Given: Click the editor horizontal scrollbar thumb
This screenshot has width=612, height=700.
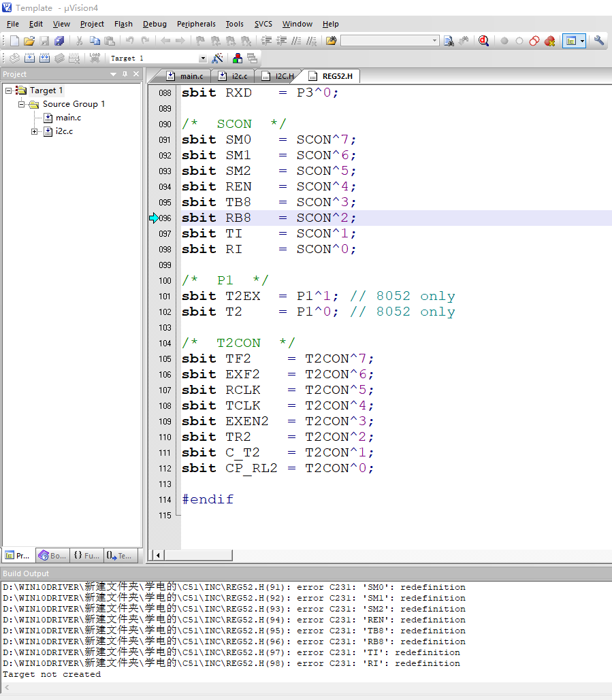Looking at the screenshot, I should pyautogui.click(x=198, y=555).
